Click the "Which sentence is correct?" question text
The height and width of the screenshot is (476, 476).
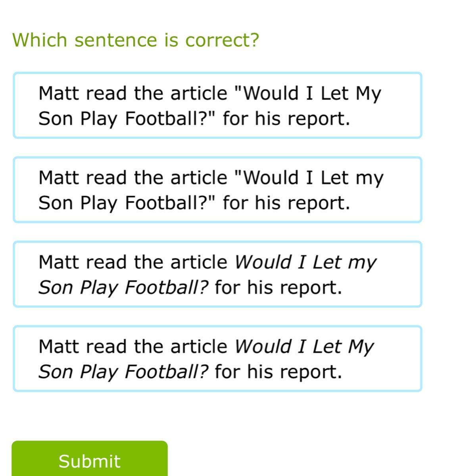point(136,40)
